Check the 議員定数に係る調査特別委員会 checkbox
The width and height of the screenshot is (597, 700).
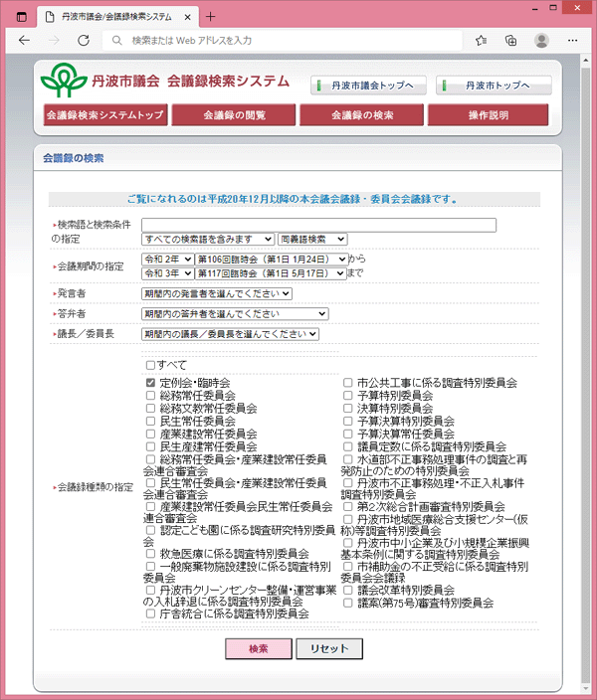[x=347, y=446]
